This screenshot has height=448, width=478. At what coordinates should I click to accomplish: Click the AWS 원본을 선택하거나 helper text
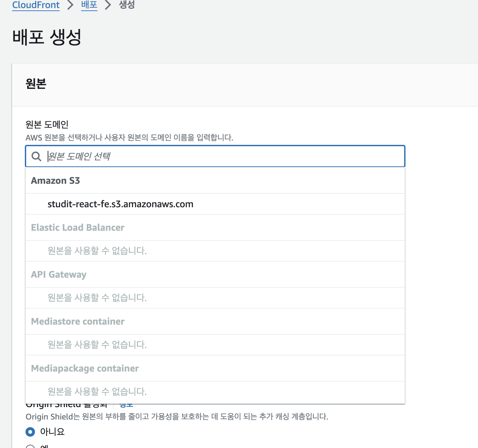coord(129,137)
